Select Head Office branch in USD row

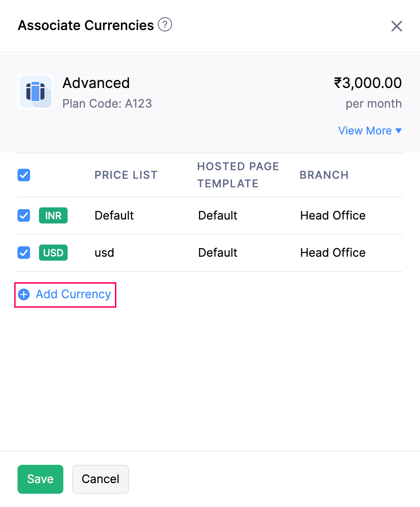333,253
